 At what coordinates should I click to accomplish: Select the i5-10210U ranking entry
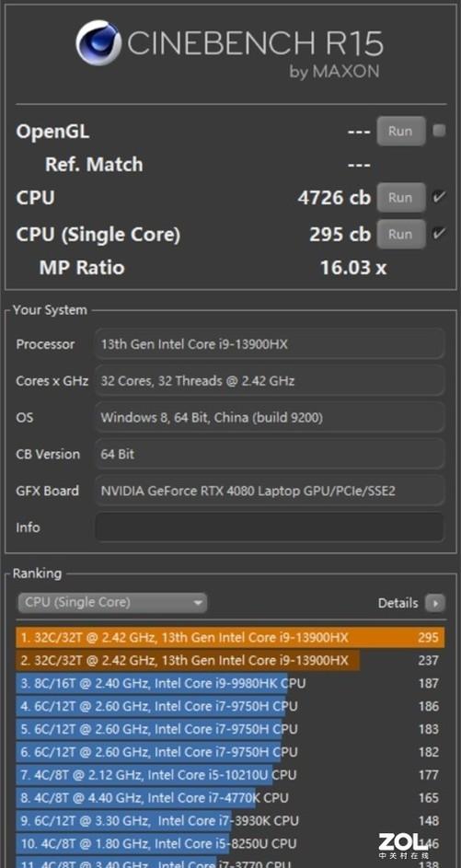230,774
